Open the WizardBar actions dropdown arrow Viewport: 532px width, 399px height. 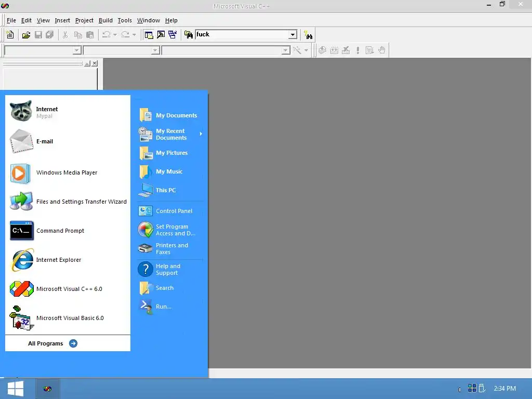[x=306, y=50]
